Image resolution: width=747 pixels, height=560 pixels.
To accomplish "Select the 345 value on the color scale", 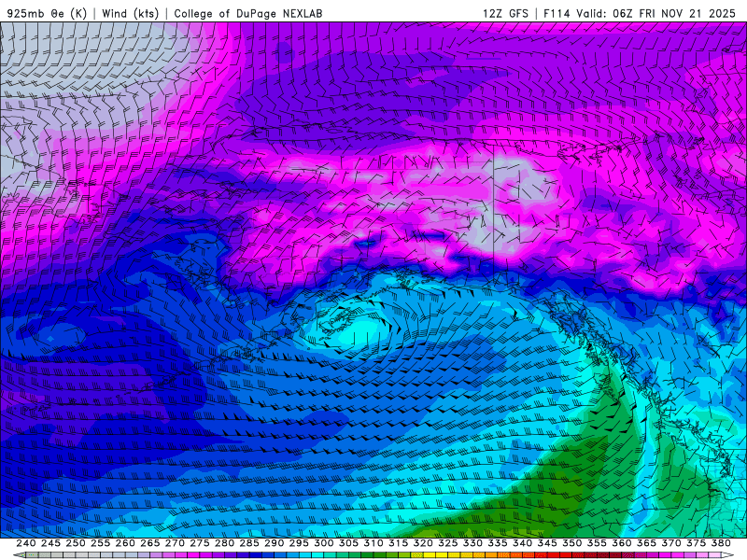I will tap(547, 543).
